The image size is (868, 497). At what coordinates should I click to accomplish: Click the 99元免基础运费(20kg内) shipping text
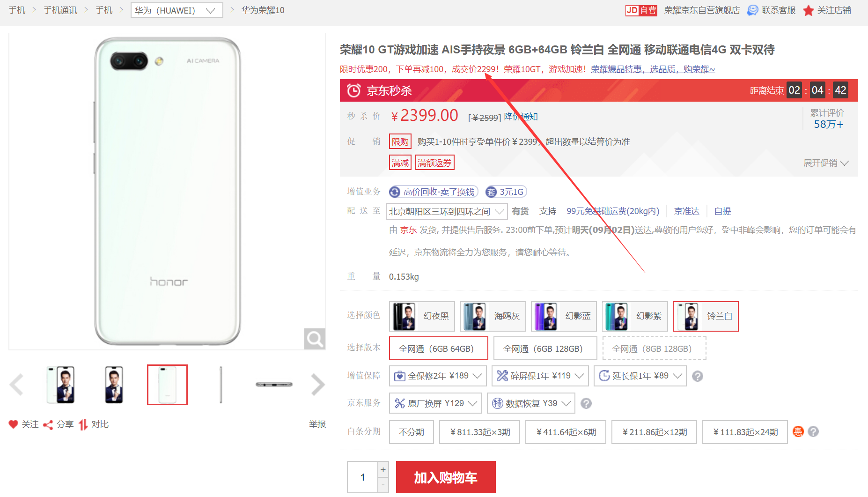(x=613, y=211)
